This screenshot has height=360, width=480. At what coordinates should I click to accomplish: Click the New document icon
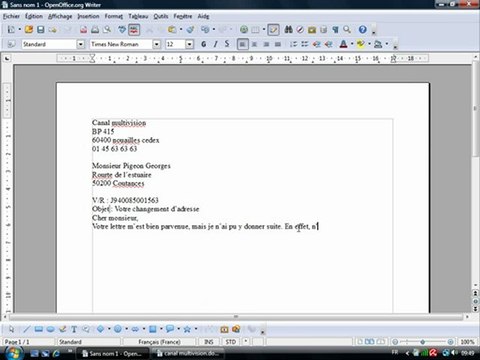click(x=11, y=30)
